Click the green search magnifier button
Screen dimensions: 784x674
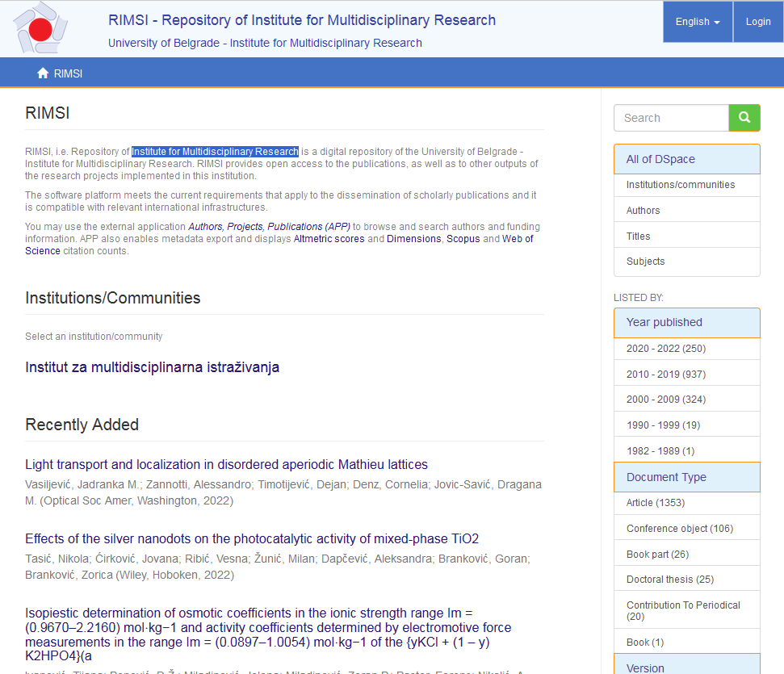pyautogui.click(x=744, y=118)
